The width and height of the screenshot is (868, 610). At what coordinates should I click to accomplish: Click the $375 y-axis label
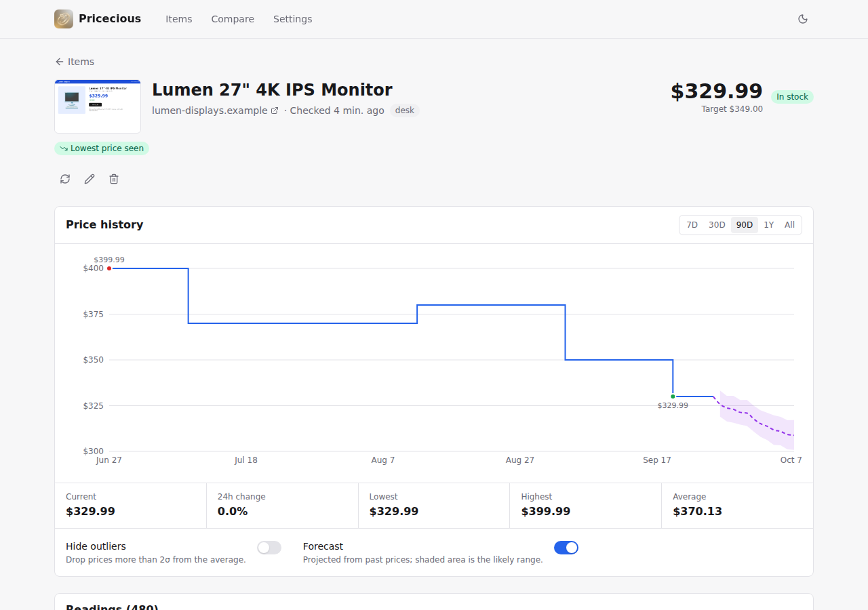(x=94, y=314)
